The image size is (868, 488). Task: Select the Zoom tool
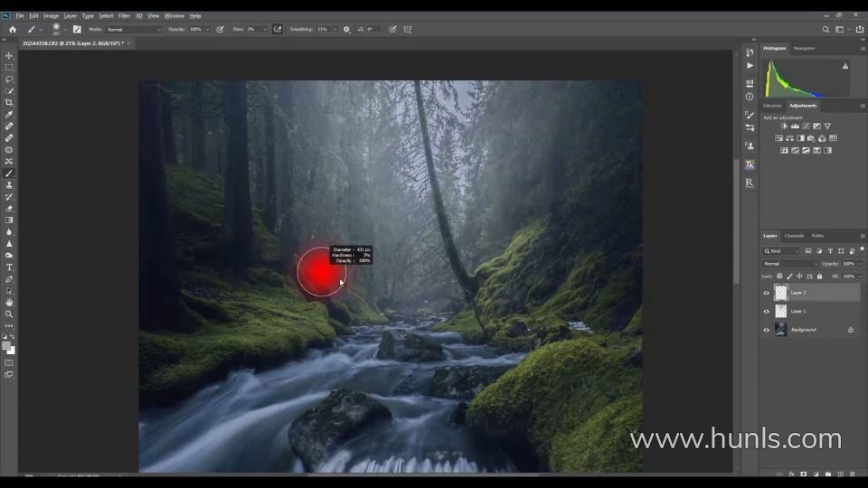[x=9, y=314]
